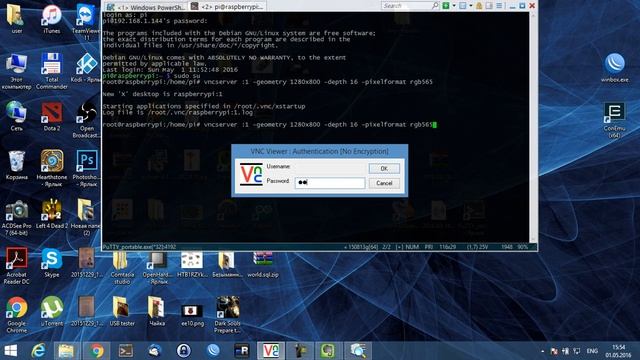Viewport: 640px width, 360px height.
Task: Launch uTorrent desktop shortcut
Action: coord(51,311)
